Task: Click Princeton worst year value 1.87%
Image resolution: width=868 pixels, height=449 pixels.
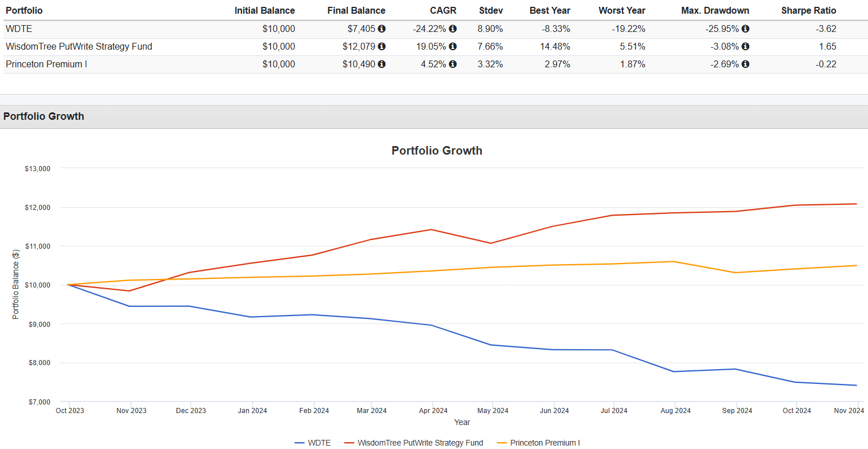Action: click(x=633, y=64)
